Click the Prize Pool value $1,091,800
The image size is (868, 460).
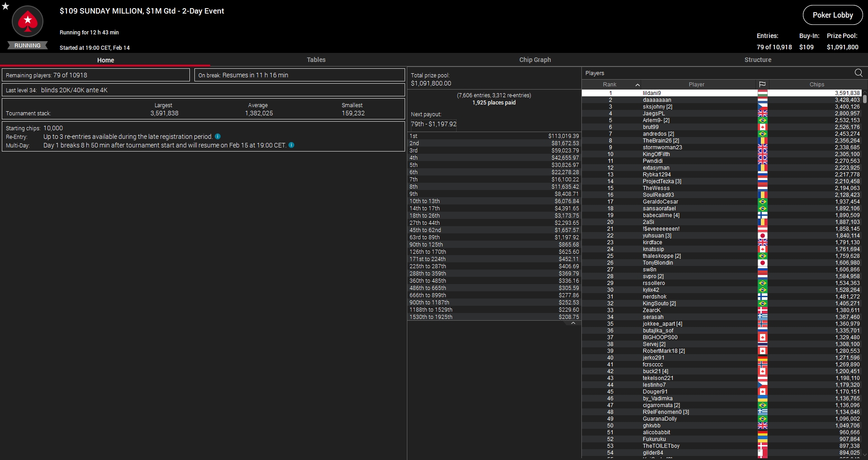(843, 47)
